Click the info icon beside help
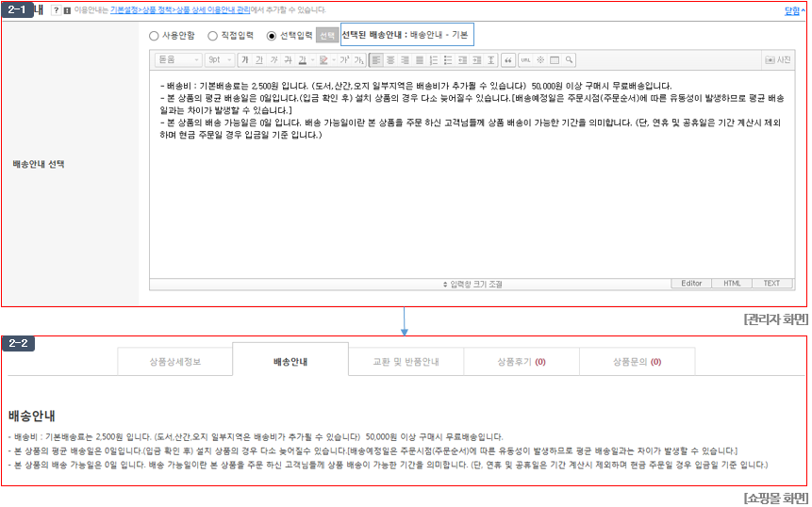The width and height of the screenshot is (812, 507). (x=67, y=10)
